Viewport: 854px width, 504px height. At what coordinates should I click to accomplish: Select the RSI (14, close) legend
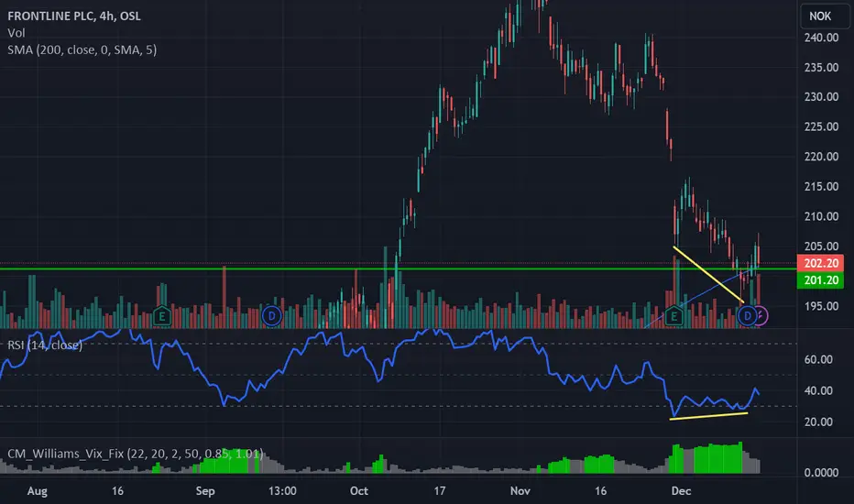[45, 345]
